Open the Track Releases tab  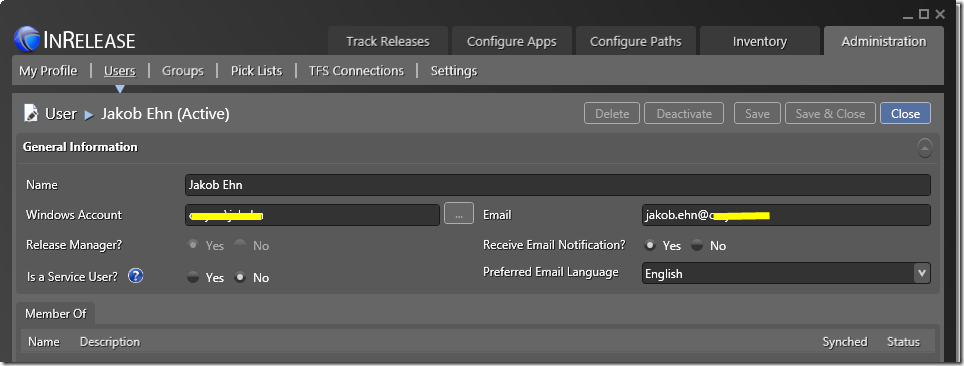tap(387, 41)
